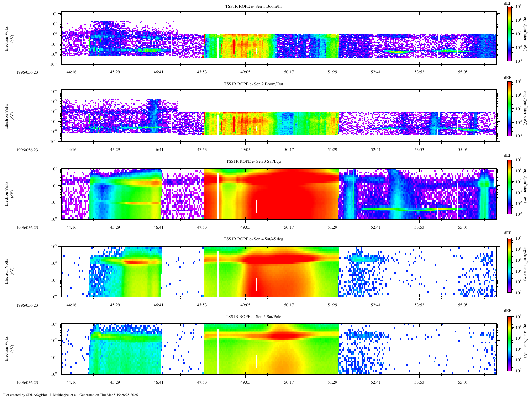Click the color bar beside Sen 3 plot

tap(509, 187)
